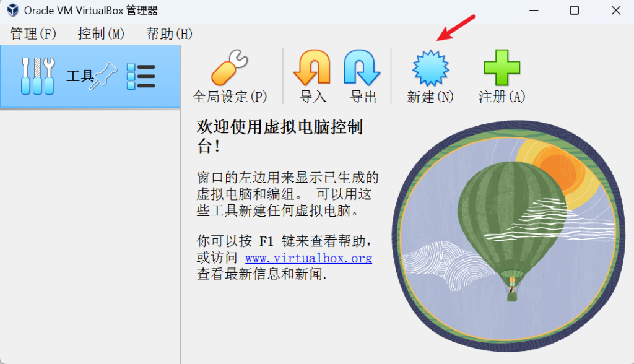Click the blue Export arrow icon

point(362,67)
